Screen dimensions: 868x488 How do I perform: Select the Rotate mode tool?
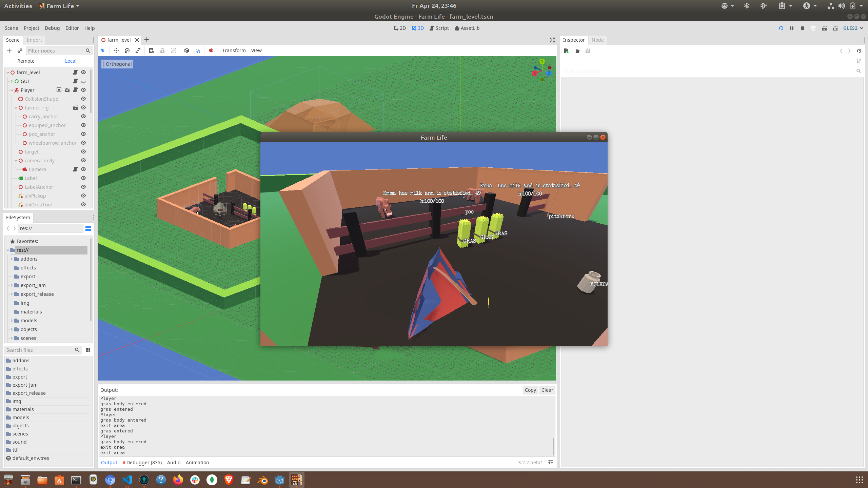tap(127, 50)
